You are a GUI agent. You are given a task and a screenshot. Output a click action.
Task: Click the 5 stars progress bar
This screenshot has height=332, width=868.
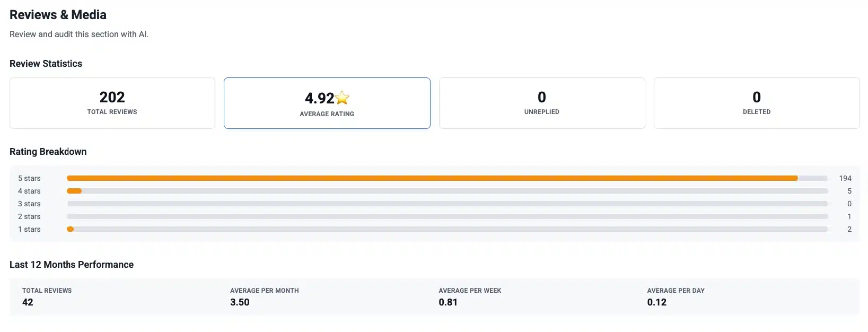[x=447, y=178]
